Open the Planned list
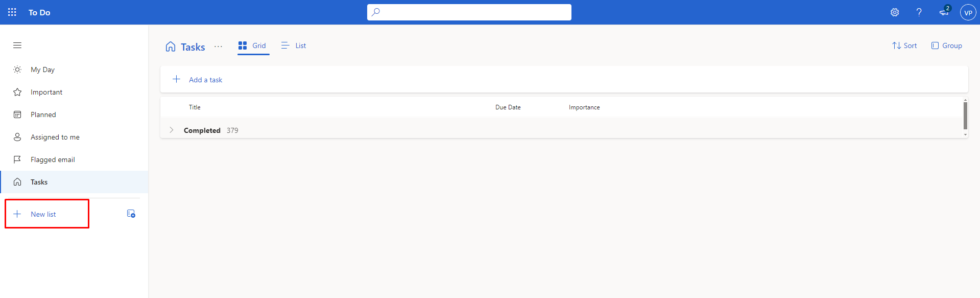Image resolution: width=980 pixels, height=298 pixels. [74, 114]
